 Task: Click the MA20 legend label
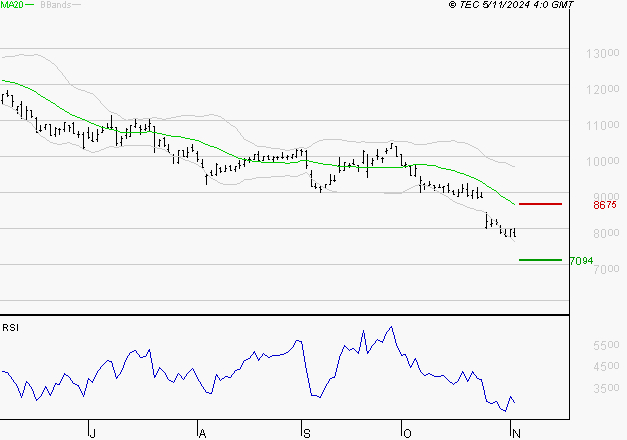coord(11,6)
